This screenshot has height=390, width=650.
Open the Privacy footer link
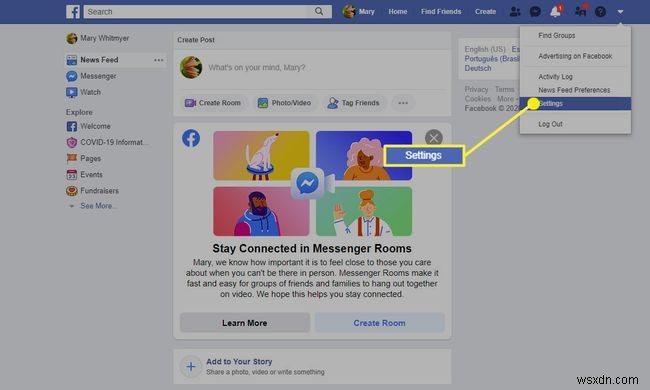(x=476, y=90)
